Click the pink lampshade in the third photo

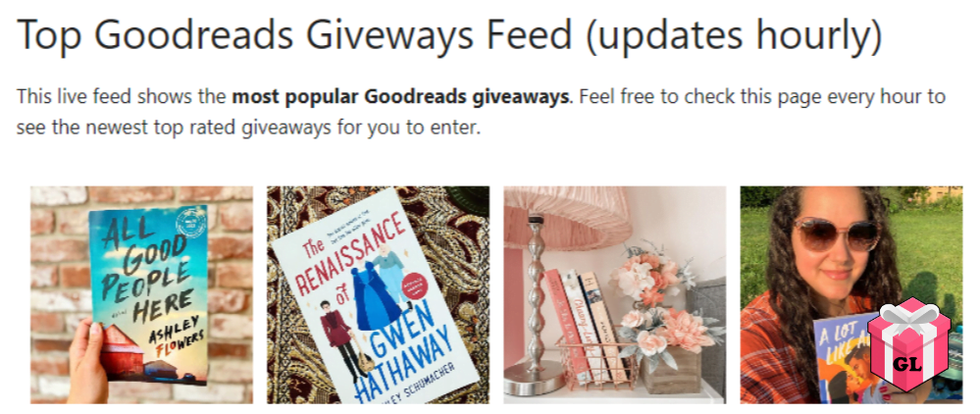coord(566,216)
